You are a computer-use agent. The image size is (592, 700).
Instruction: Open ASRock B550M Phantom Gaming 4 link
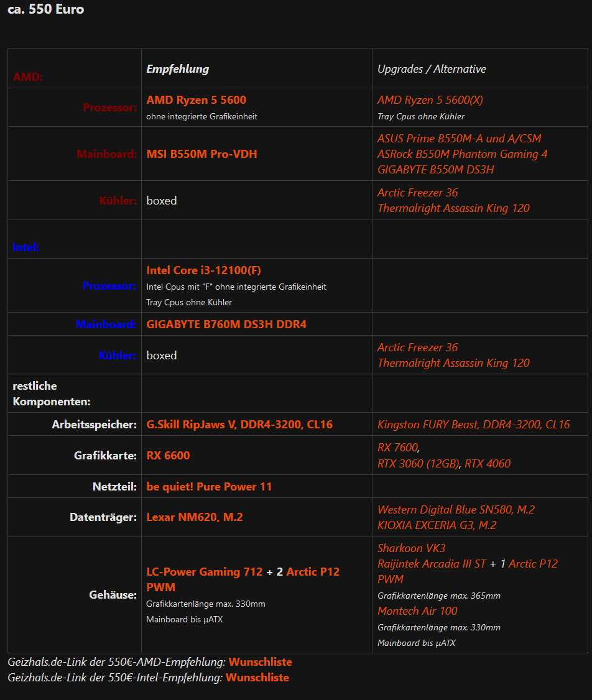(x=462, y=154)
